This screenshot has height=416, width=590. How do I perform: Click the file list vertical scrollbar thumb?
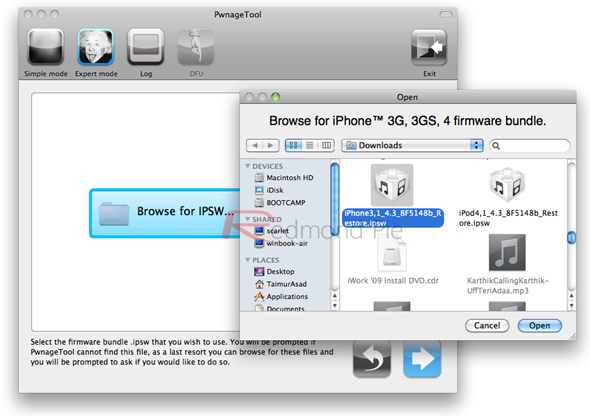pyautogui.click(x=571, y=238)
